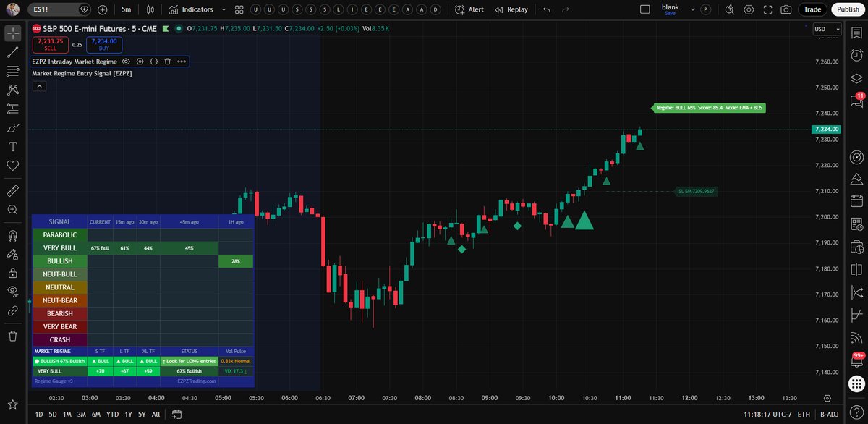Image resolution: width=868 pixels, height=424 pixels.
Task: Select the YTD date range
Action: 112,414
